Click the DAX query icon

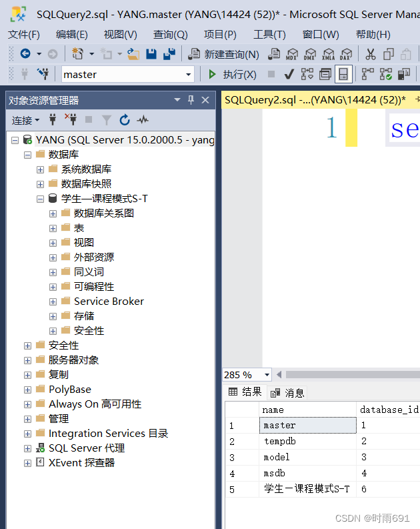point(346,54)
